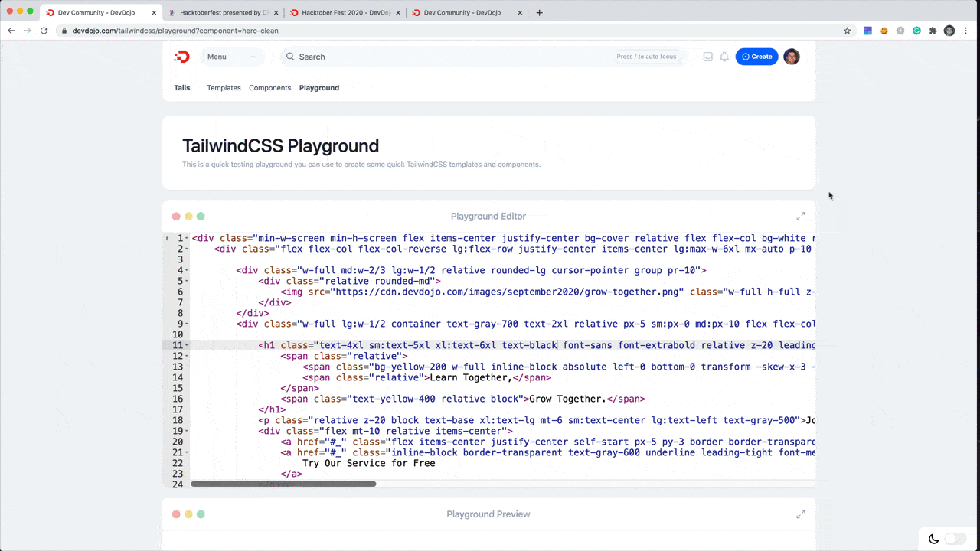Bookmark this page with the star icon
Screen dimensions: 980x551
[847, 31]
